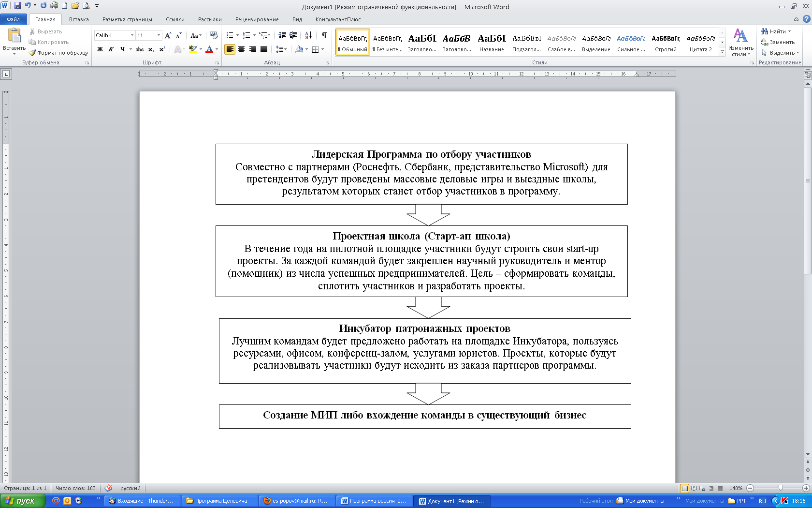Click the пуск Start button
This screenshot has width=812, height=508.
[x=23, y=501]
